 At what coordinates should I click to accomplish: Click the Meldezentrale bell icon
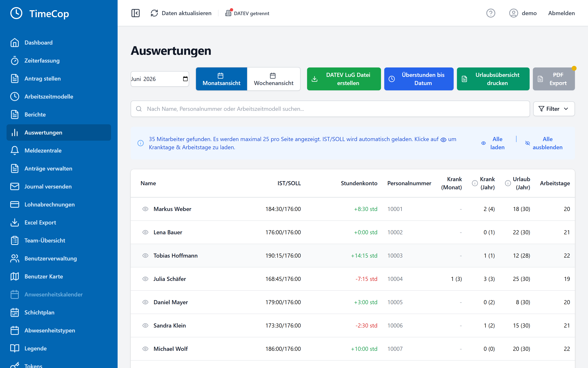coord(14,151)
